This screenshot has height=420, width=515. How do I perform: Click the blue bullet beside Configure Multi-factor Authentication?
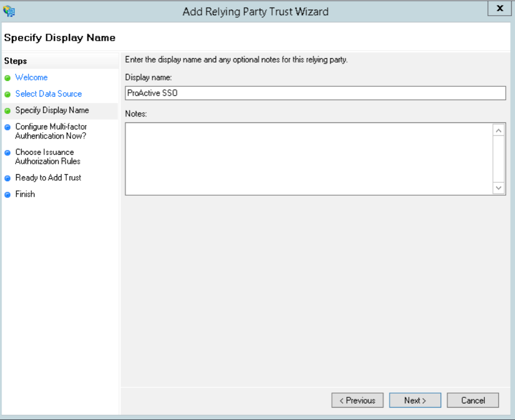point(8,127)
